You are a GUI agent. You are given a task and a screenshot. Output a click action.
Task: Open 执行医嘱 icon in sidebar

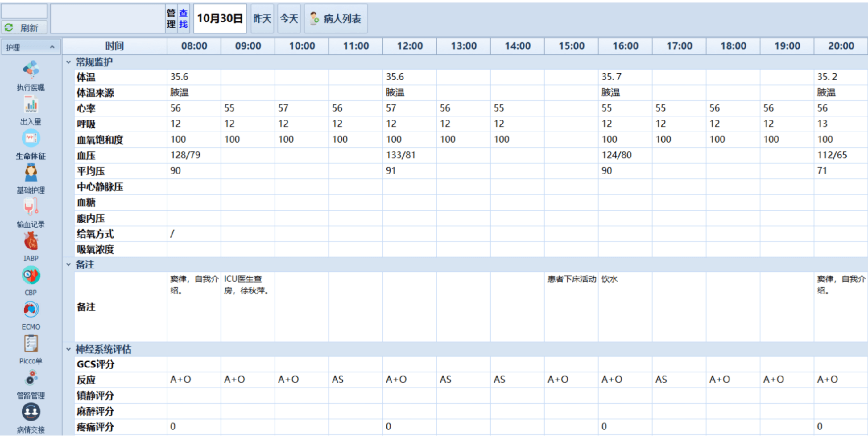(31, 70)
